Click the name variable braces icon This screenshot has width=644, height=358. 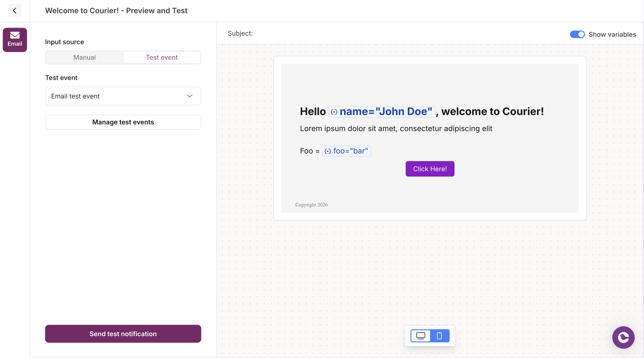coord(334,112)
